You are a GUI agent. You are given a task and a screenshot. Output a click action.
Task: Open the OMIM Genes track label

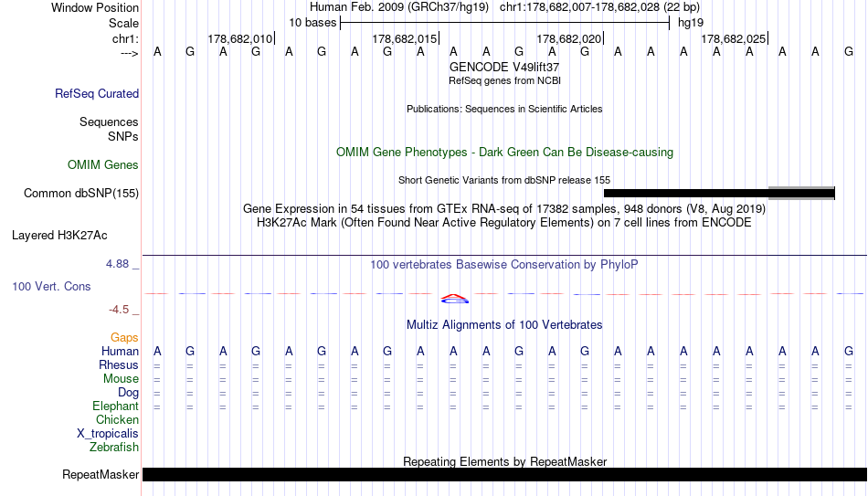tap(103, 165)
